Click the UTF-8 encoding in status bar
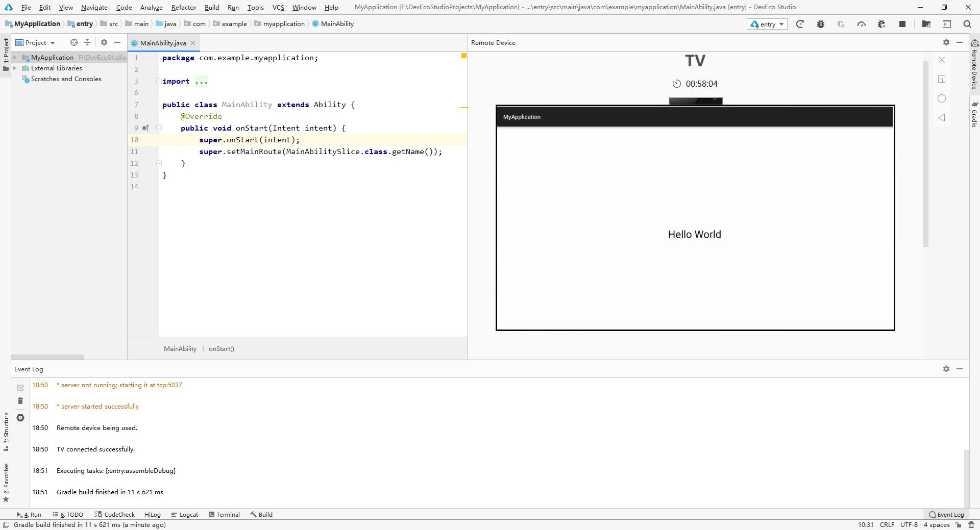The height and width of the screenshot is (530, 980). [909, 525]
